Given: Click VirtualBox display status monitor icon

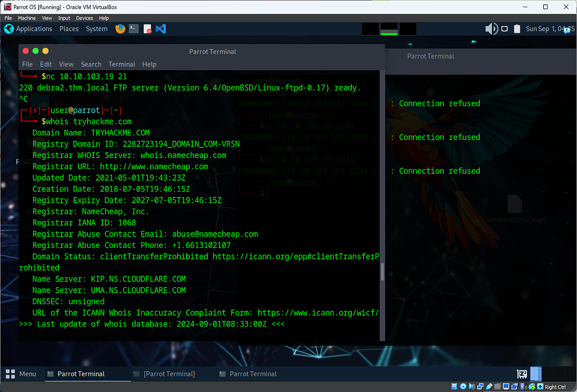Looking at the screenshot, I should [506, 387].
